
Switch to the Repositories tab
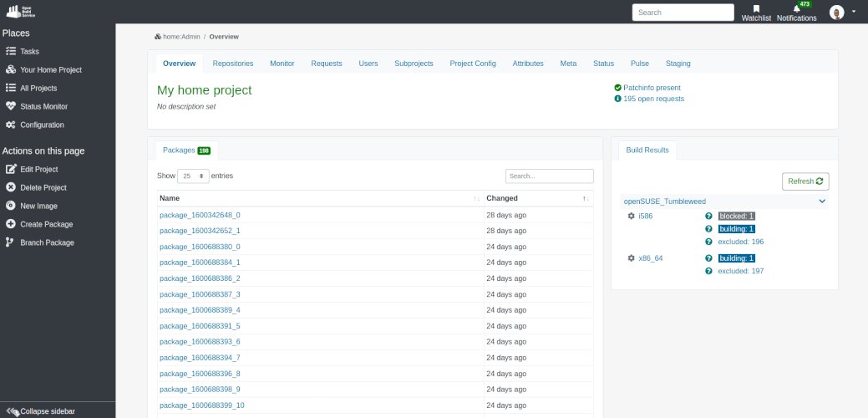click(232, 64)
